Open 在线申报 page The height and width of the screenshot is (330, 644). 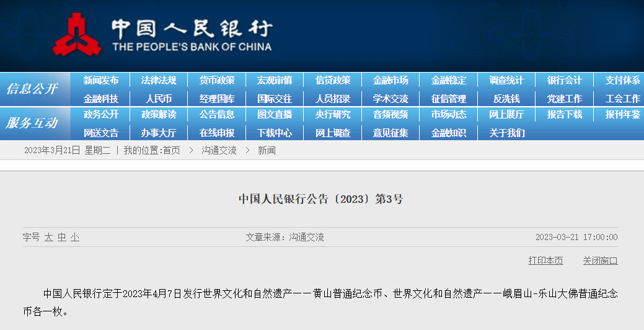pyautogui.click(x=217, y=133)
